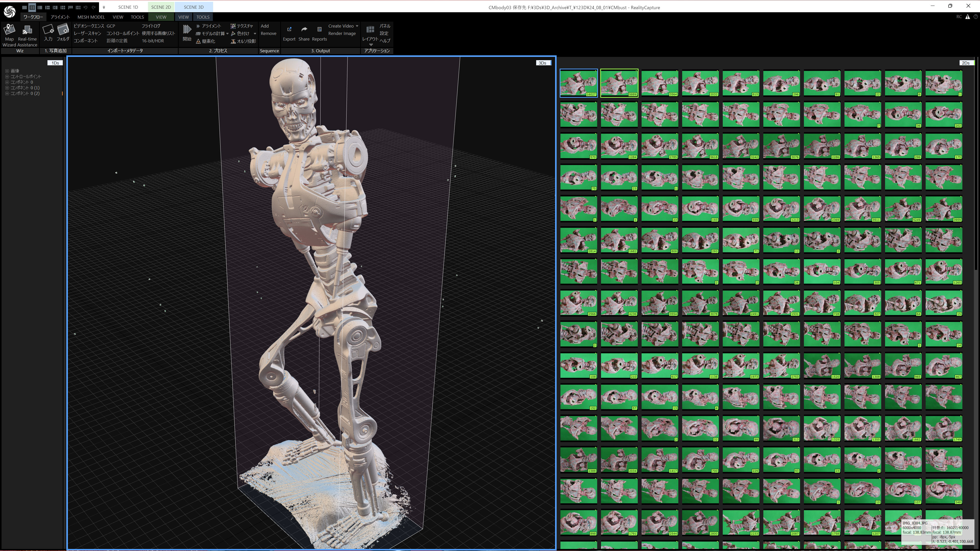Screen dimensions: 980x551
Task: Run モデルの計算 model calculation
Action: [x=210, y=33]
